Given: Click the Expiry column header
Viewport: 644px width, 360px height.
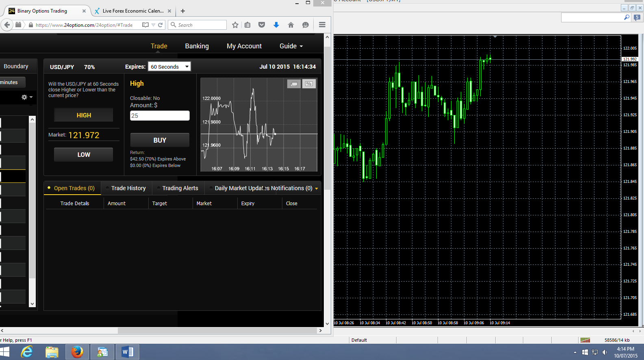Looking at the screenshot, I should click(248, 204).
